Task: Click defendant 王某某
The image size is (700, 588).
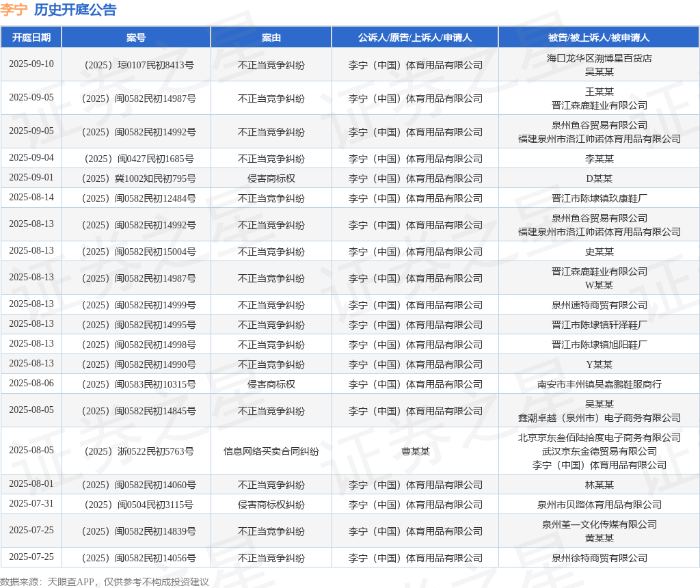Action: click(599, 92)
